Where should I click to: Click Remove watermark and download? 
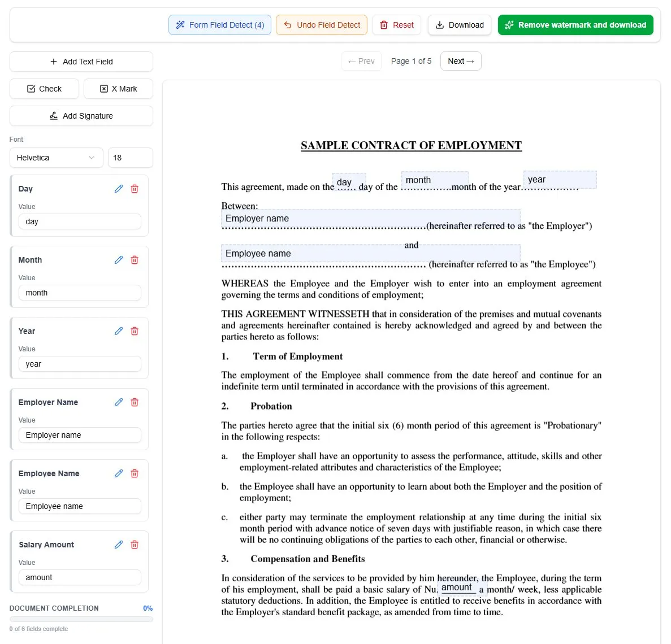tap(575, 25)
